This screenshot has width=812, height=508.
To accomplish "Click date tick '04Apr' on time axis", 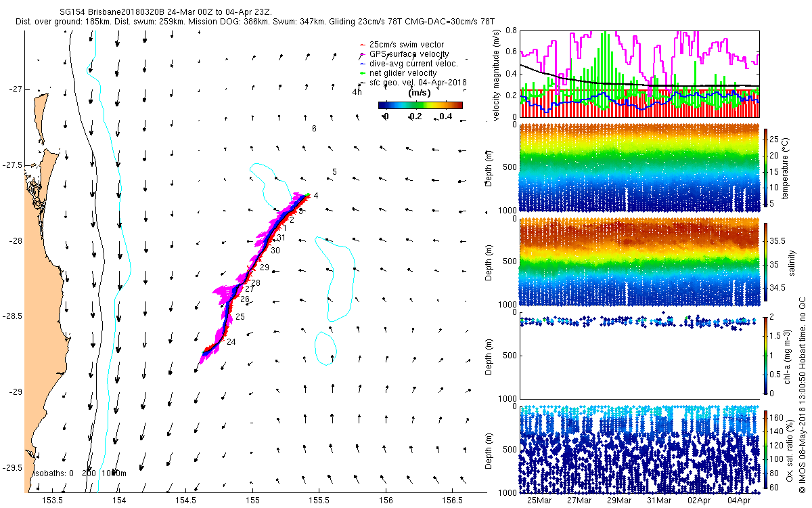I will click(x=739, y=501).
